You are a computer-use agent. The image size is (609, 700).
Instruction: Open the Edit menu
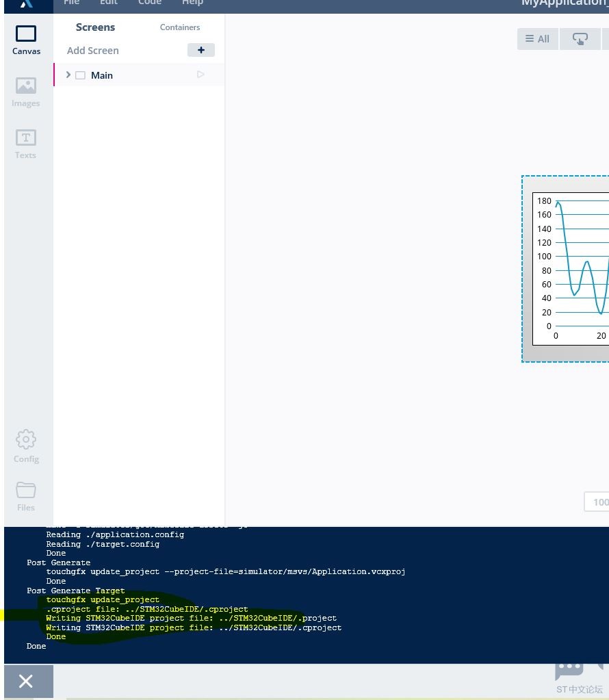109,3
